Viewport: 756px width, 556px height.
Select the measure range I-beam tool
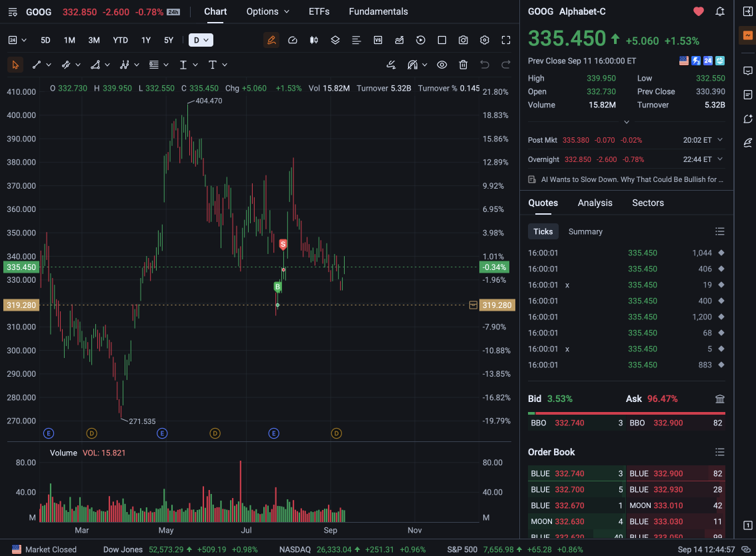(183, 65)
